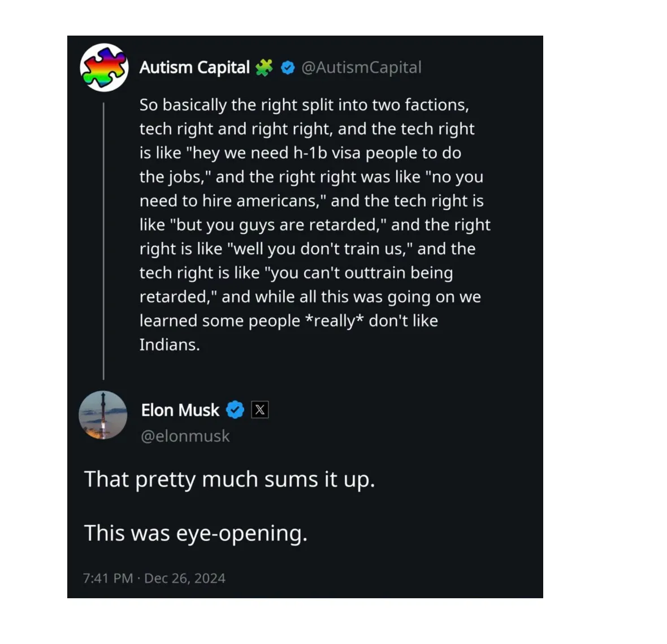Click the rainbow puzzle piece profile avatar
The width and height of the screenshot is (667, 644).
pyautogui.click(x=104, y=67)
